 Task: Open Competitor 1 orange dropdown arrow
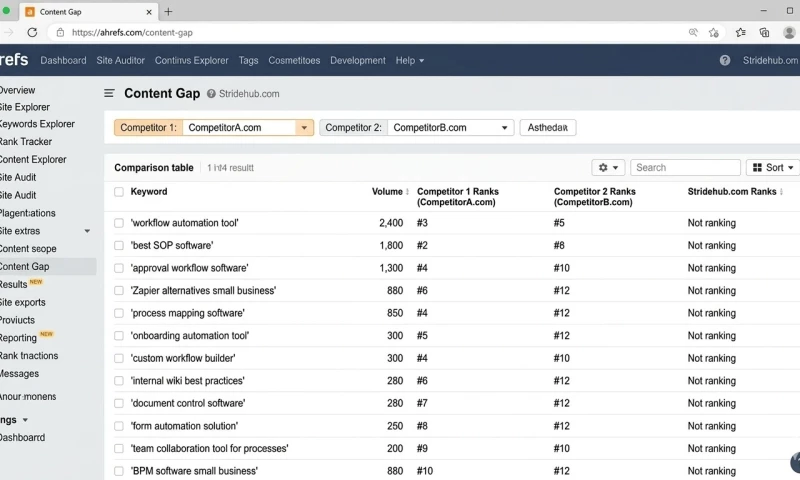click(304, 128)
